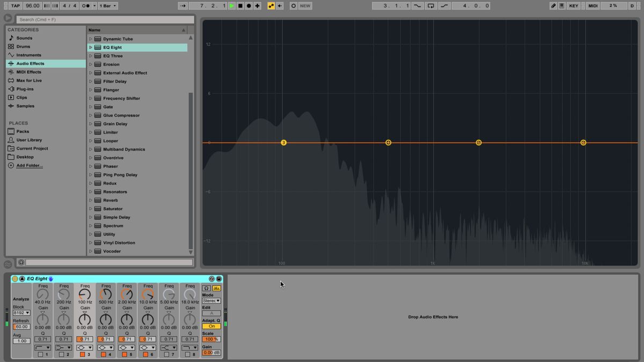Click the browser preview headphone icon

21,262
